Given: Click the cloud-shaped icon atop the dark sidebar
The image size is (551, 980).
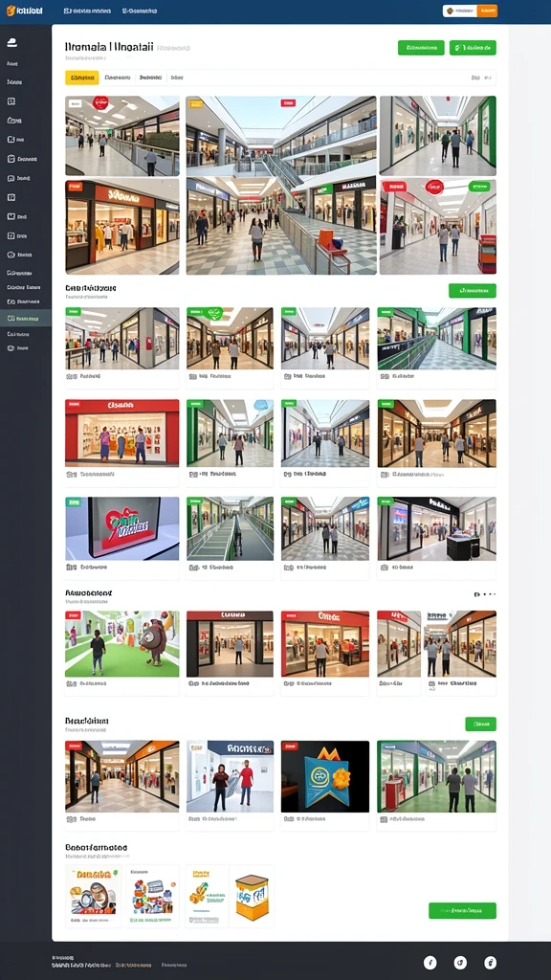Looking at the screenshot, I should point(11,42).
